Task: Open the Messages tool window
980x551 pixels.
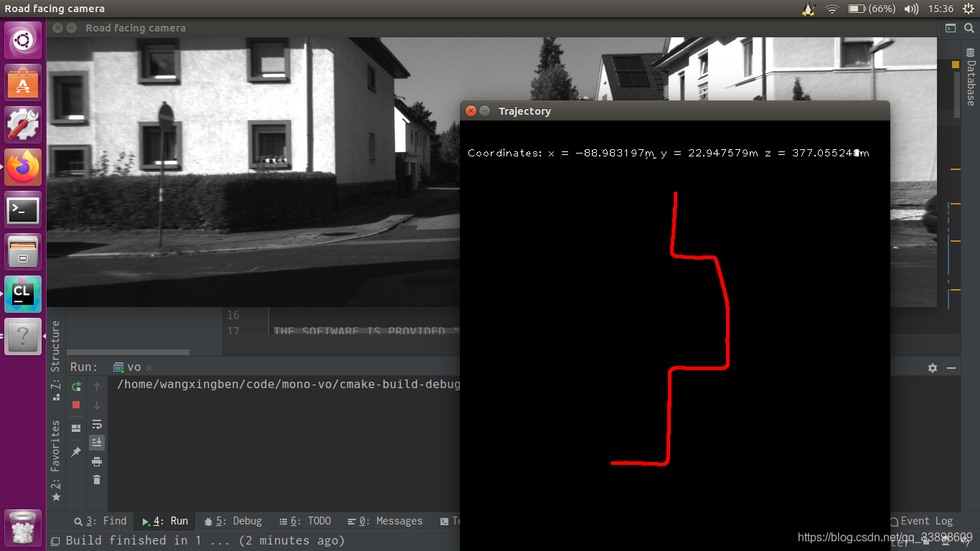Action: (x=385, y=521)
